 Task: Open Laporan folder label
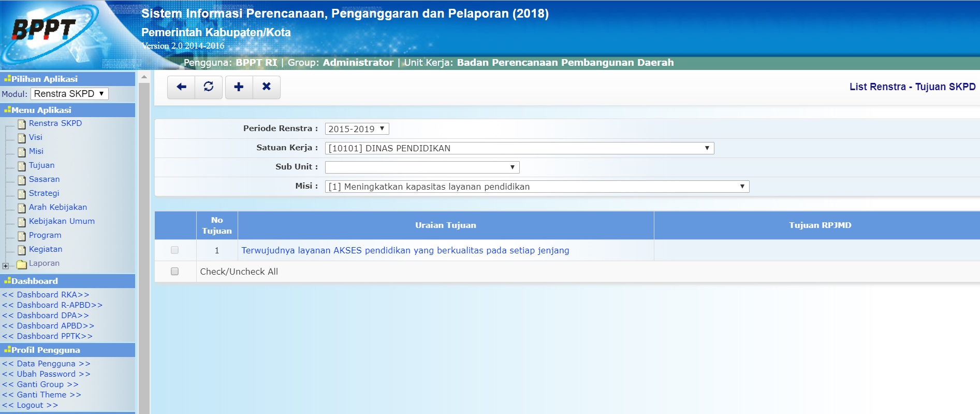click(x=44, y=263)
